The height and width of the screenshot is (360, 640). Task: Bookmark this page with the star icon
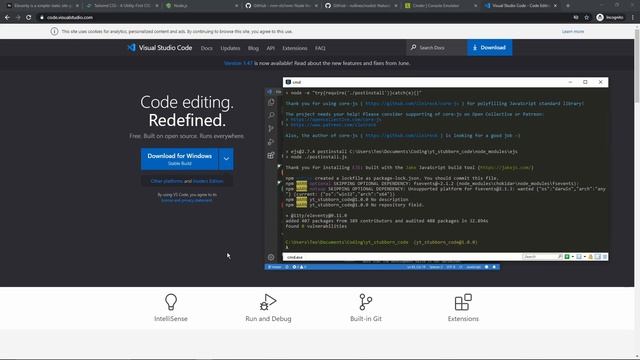[x=587, y=18]
